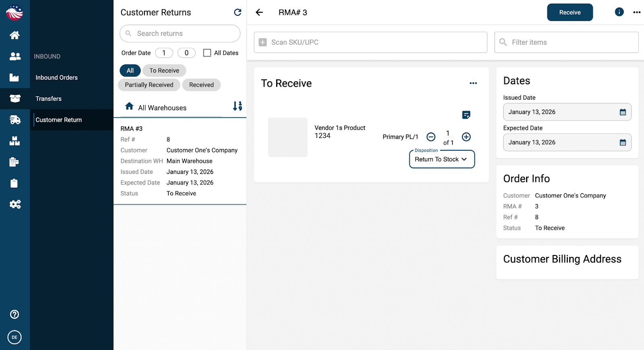Click the To Receive status in Order Info

550,228
